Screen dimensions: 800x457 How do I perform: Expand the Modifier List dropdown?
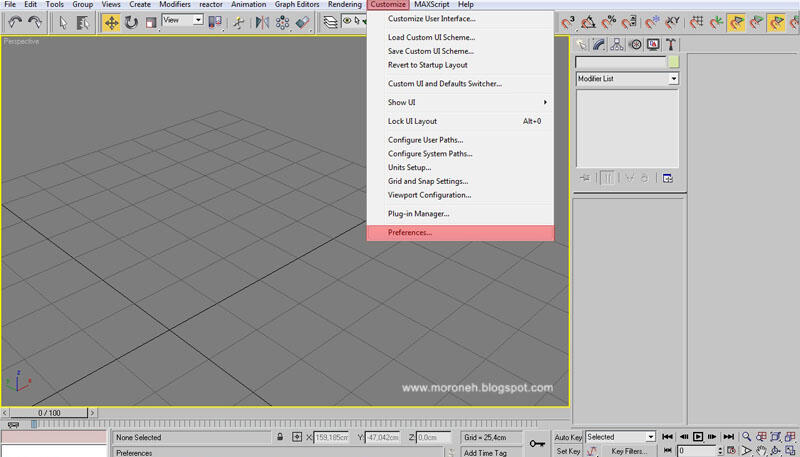point(673,78)
